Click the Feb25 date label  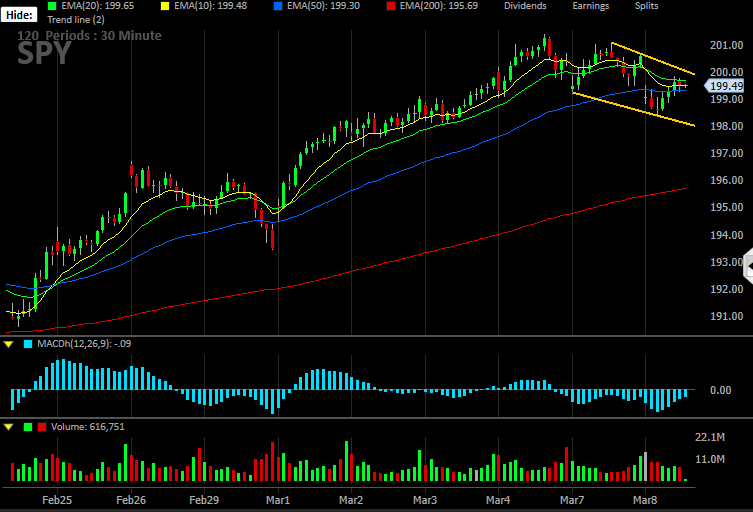[57, 500]
